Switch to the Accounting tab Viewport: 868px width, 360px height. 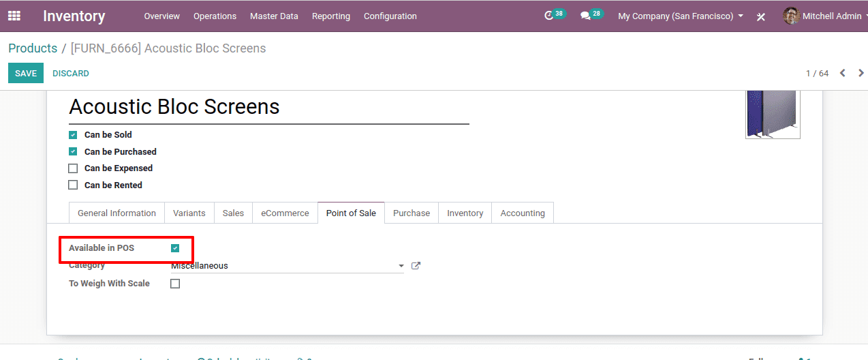[x=523, y=213]
